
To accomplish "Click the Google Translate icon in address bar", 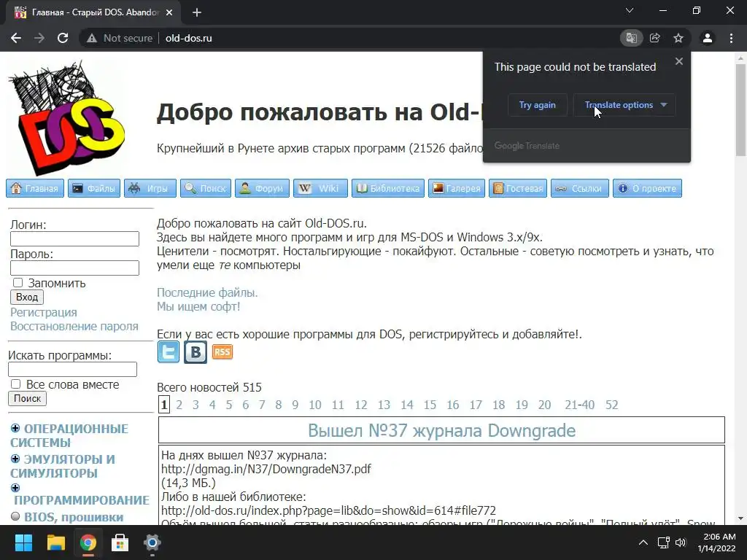I will click(x=631, y=38).
